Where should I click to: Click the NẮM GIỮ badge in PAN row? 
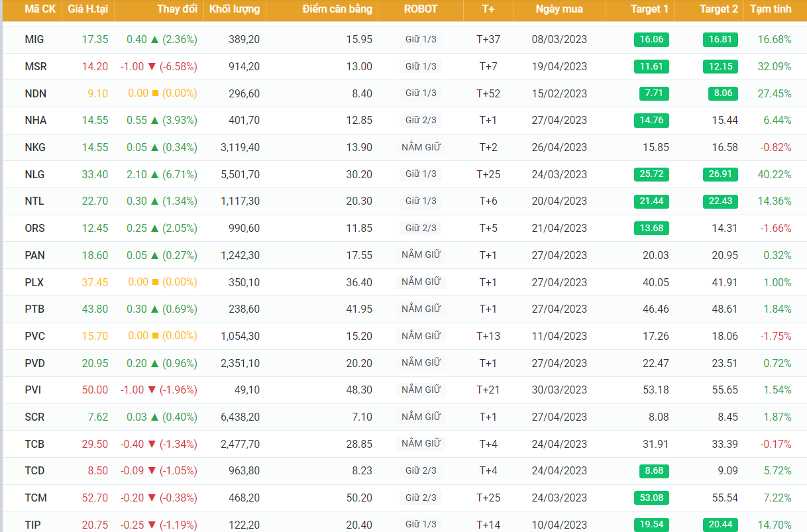pos(421,255)
